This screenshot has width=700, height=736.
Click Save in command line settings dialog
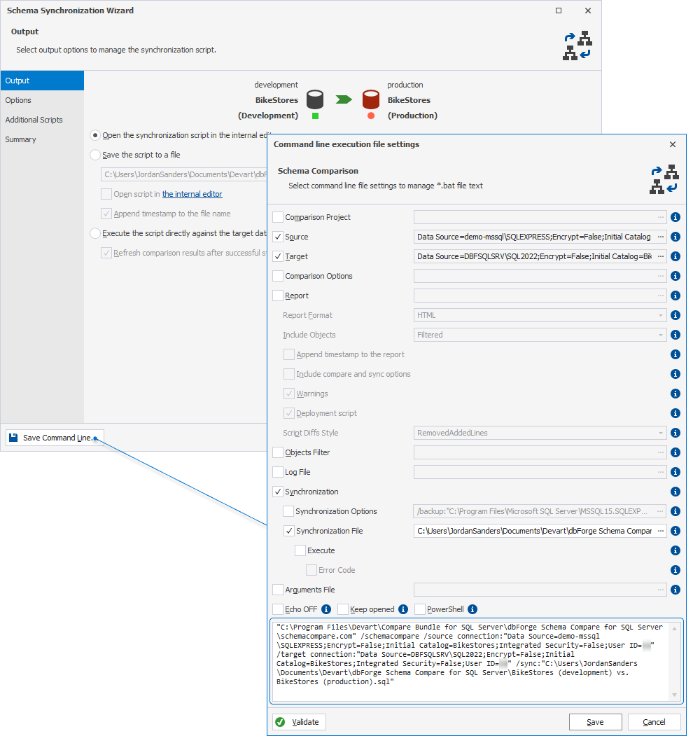(596, 722)
